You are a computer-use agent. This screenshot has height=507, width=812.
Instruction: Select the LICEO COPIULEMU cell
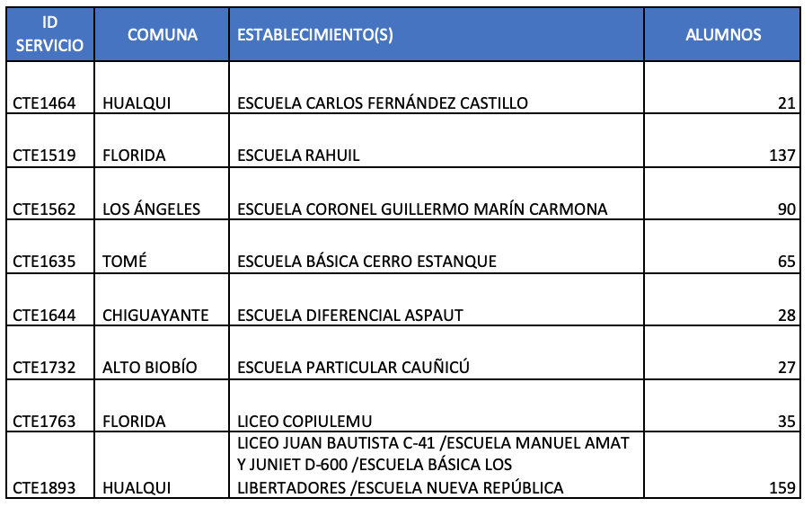point(304,421)
